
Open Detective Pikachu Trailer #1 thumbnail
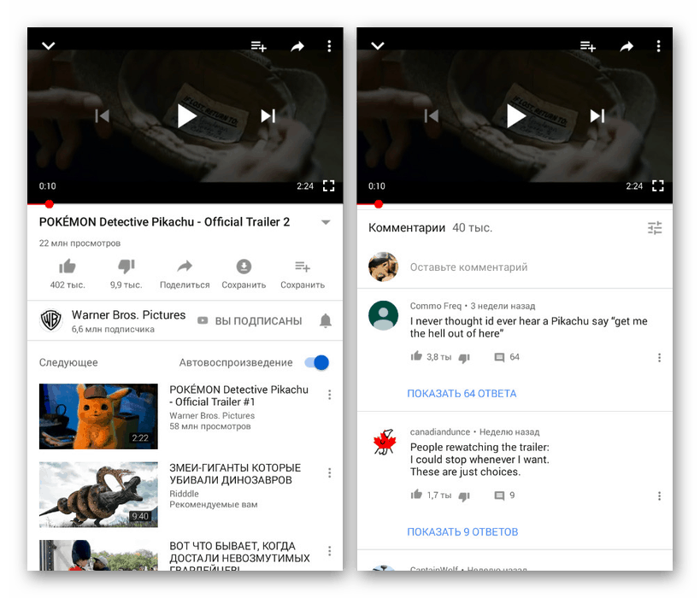point(98,416)
